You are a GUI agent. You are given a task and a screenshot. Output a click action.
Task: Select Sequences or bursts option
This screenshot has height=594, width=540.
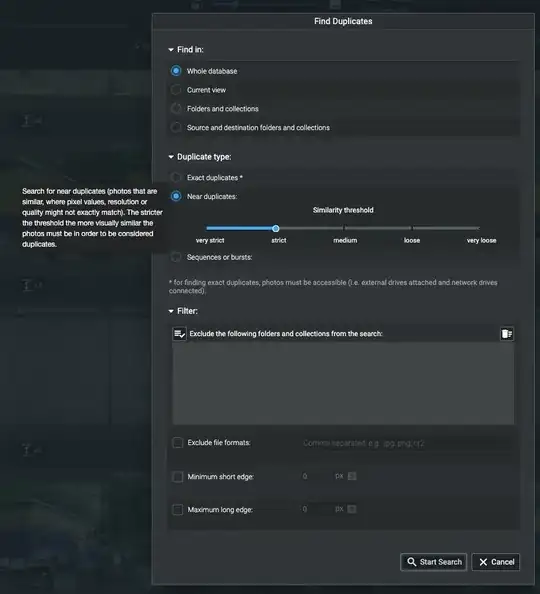tap(176, 257)
